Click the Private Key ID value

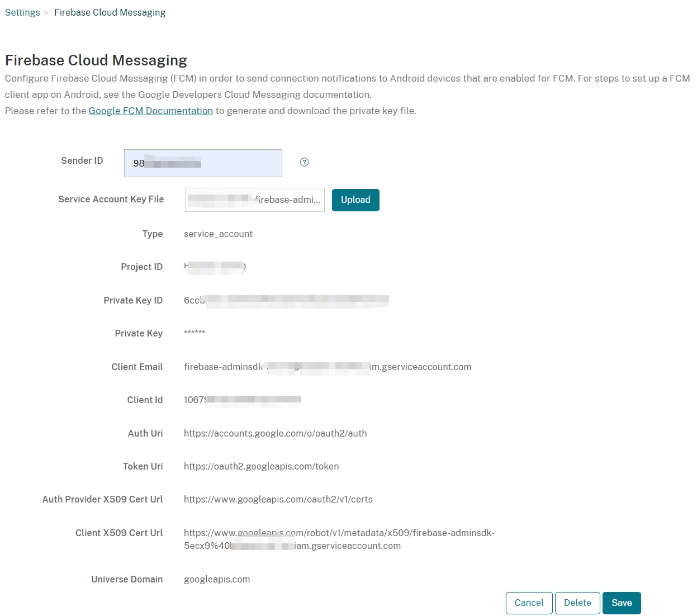coord(286,301)
